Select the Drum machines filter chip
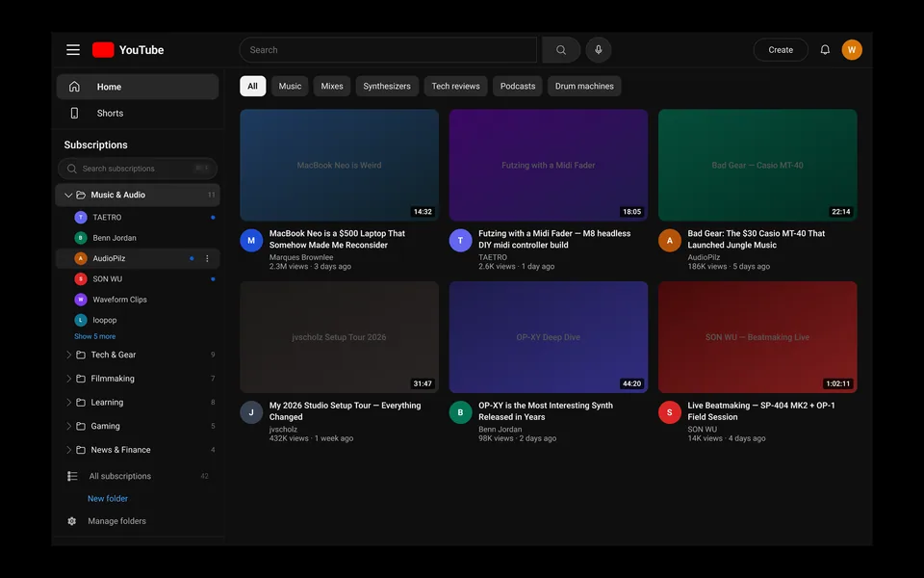 pyautogui.click(x=584, y=86)
